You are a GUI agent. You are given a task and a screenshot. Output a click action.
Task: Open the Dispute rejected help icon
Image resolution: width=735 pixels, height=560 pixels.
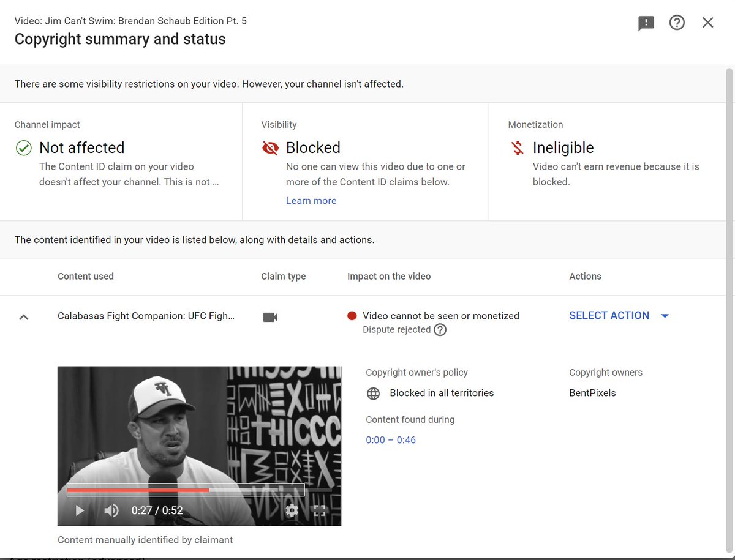[x=440, y=330]
